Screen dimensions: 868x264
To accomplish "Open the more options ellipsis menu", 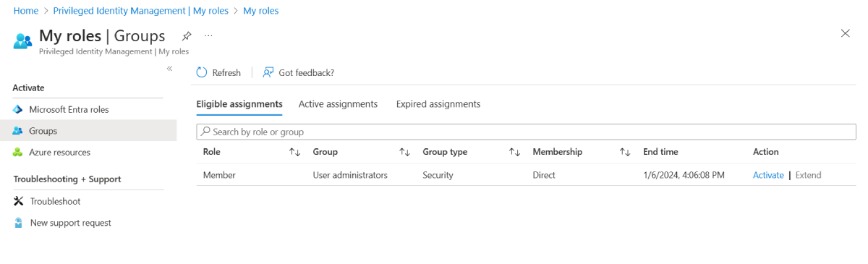I will (x=208, y=35).
